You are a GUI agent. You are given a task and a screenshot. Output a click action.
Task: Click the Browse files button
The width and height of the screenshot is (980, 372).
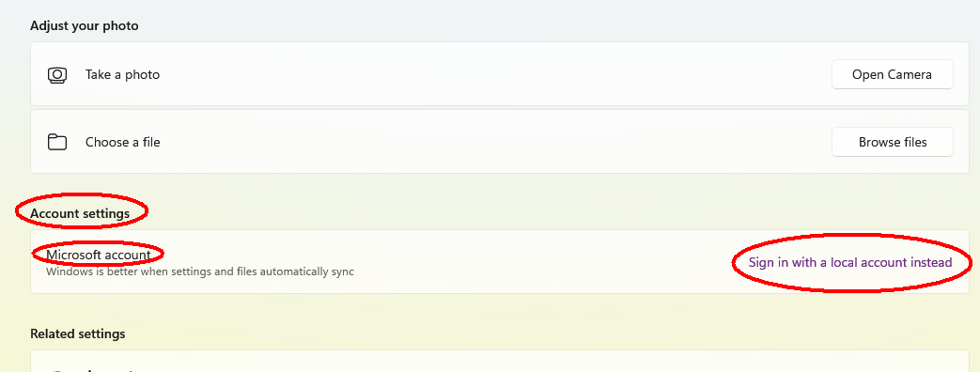coord(892,142)
